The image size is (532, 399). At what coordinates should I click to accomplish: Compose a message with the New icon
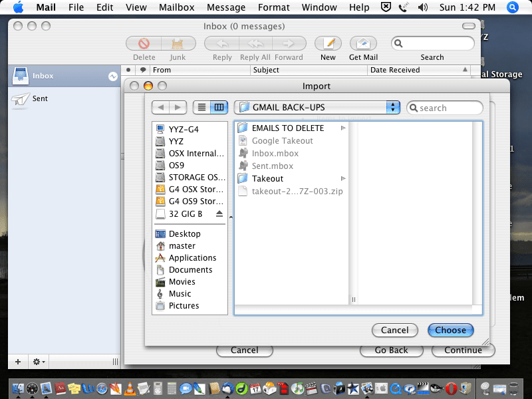(328, 43)
